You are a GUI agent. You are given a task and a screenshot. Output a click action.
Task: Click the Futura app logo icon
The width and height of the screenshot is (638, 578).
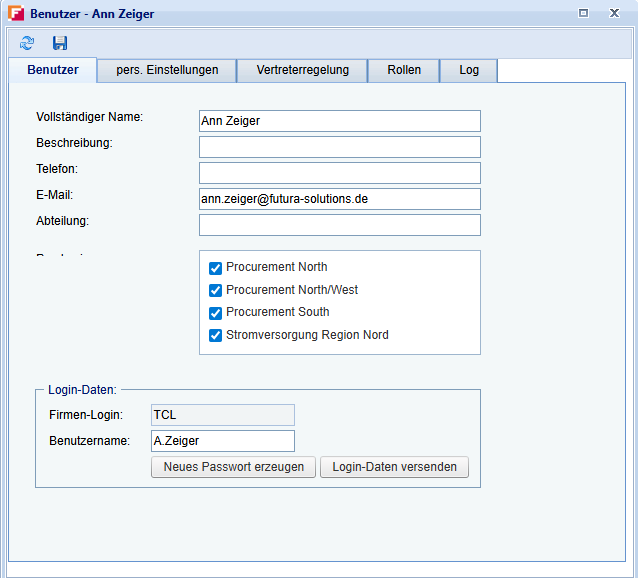coord(15,14)
